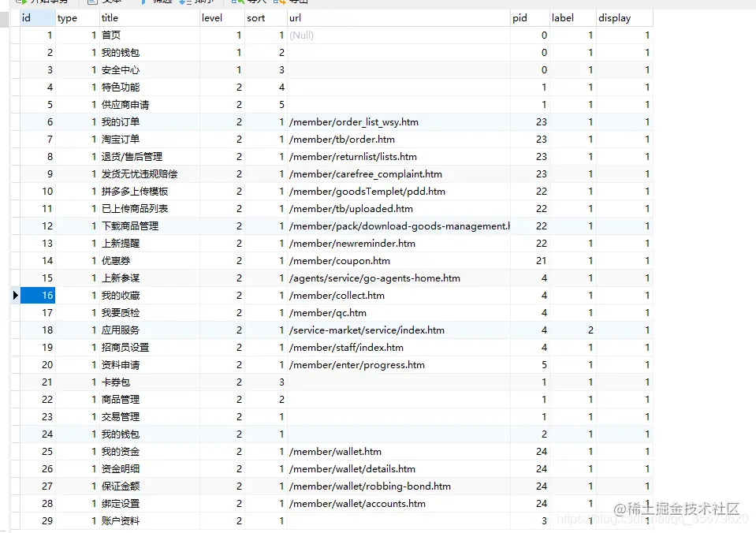Select url cell /member/newreminder.htm

pyautogui.click(x=399, y=244)
